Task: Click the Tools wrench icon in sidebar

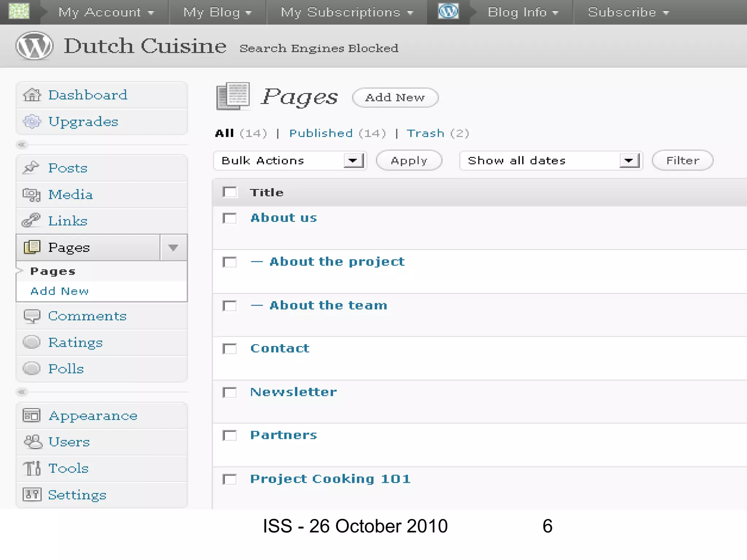Action: (x=32, y=468)
